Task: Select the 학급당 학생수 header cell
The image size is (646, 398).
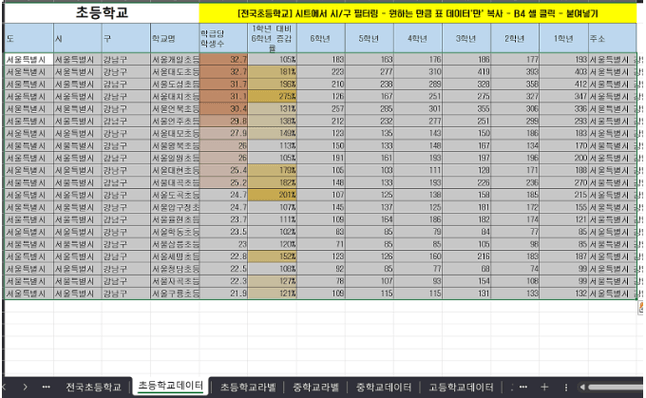Action: [x=224, y=38]
